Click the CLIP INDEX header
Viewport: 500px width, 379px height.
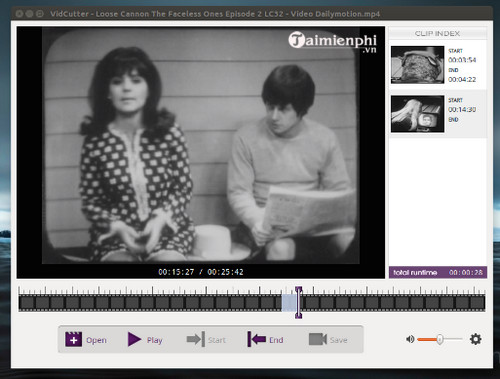(x=437, y=33)
